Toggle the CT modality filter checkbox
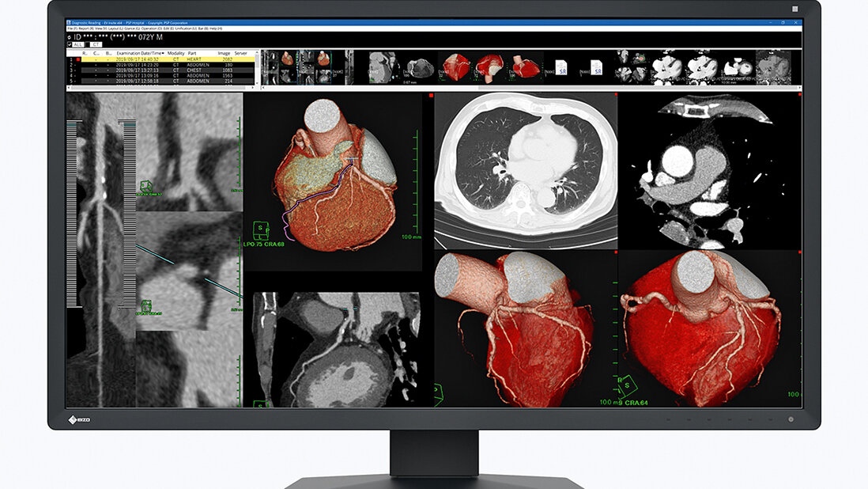The width and height of the screenshot is (868, 489). (89, 45)
